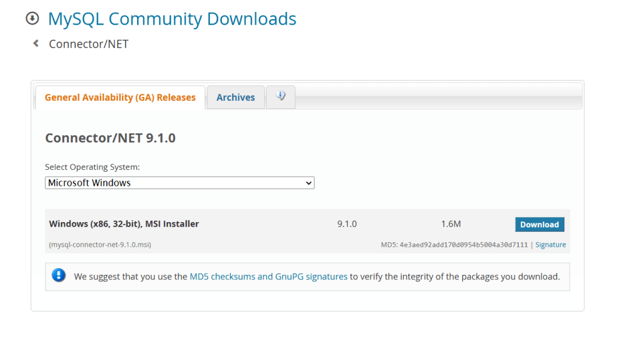Screen dimensions: 644x343
Task: Click the circular download icon beside page title
Action: [32, 19]
